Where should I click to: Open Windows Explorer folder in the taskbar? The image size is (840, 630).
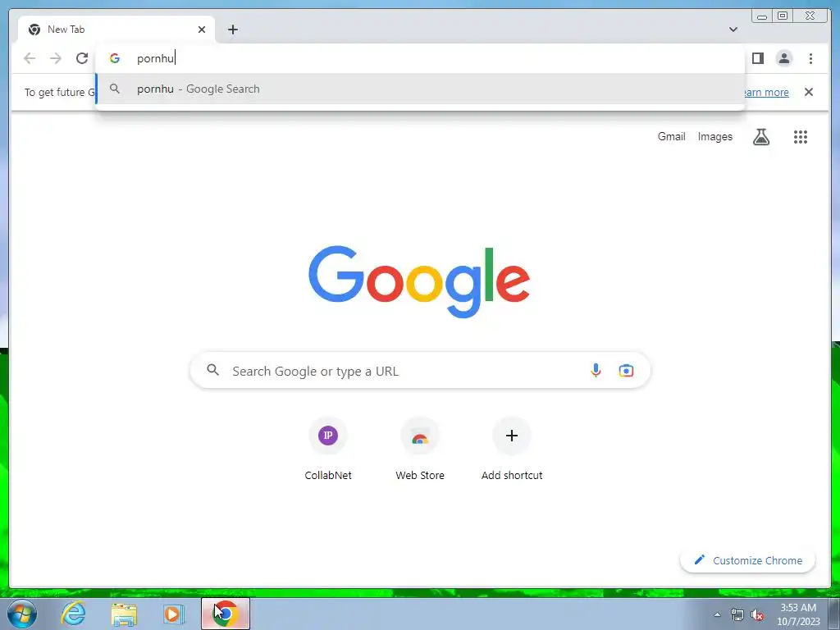point(124,614)
